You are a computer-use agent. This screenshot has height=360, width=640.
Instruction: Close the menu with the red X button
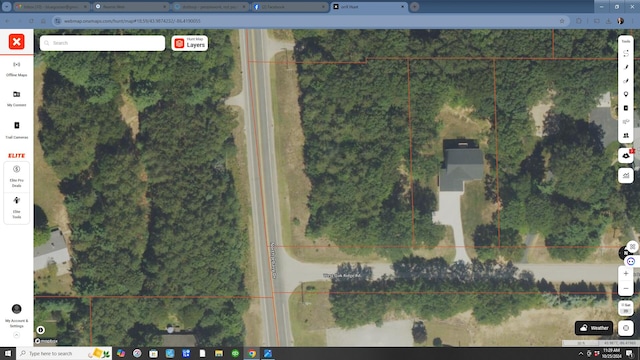coord(16,42)
